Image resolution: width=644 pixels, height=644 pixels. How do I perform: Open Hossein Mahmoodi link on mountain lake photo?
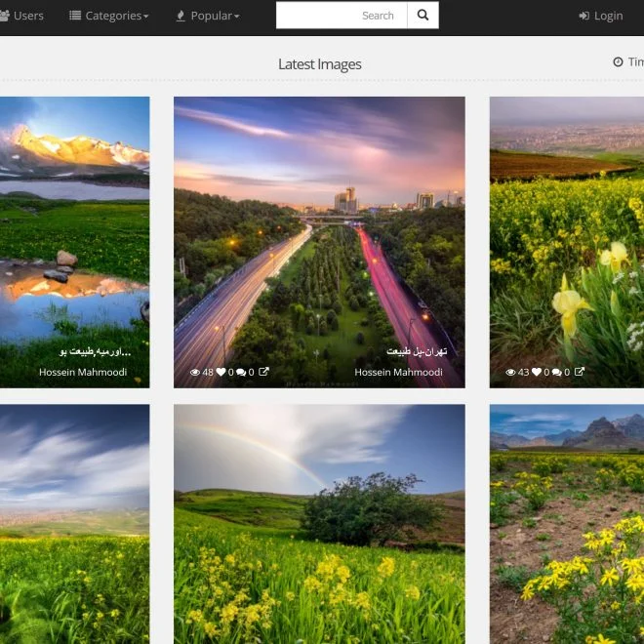click(83, 372)
